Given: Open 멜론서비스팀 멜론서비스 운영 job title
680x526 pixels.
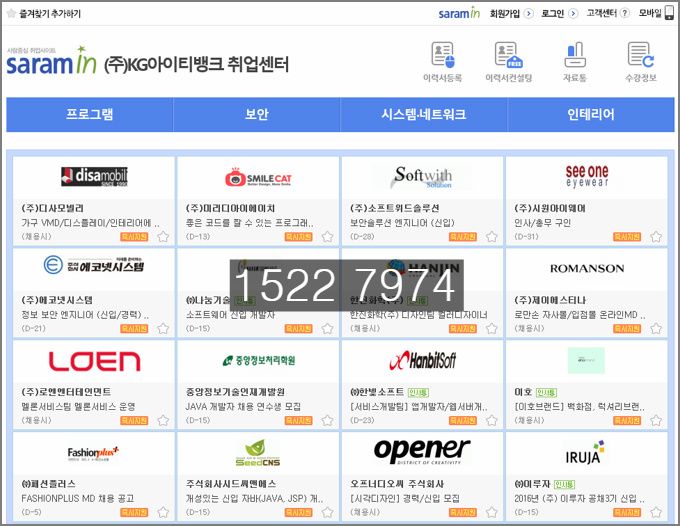Looking at the screenshot, I should (x=78, y=407).
